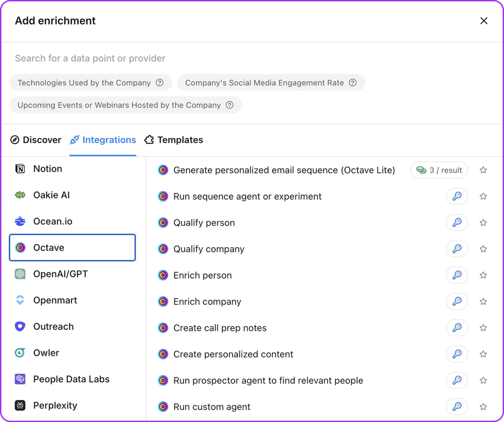This screenshot has width=504, height=422.
Task: Select People Data Labs provider
Action: tap(72, 379)
